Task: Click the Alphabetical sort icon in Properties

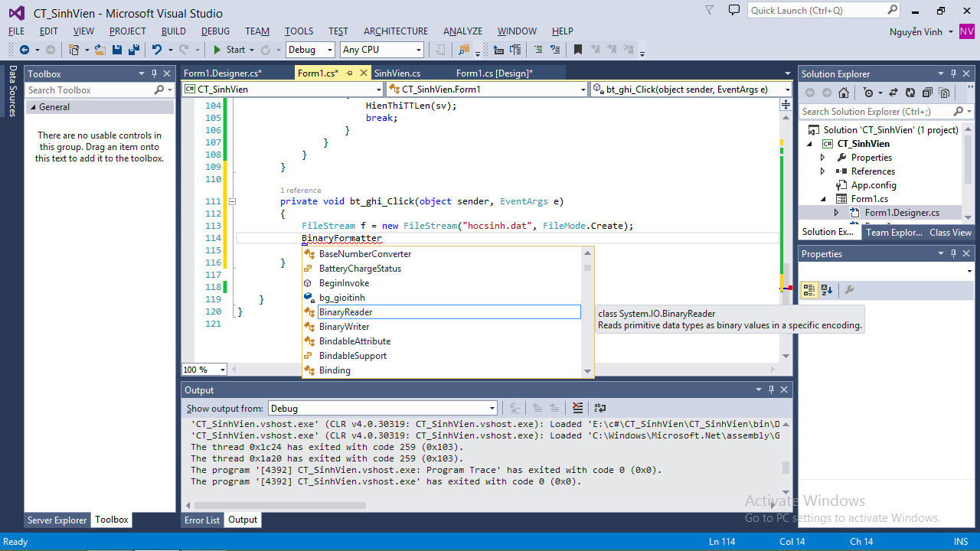Action: pos(827,290)
